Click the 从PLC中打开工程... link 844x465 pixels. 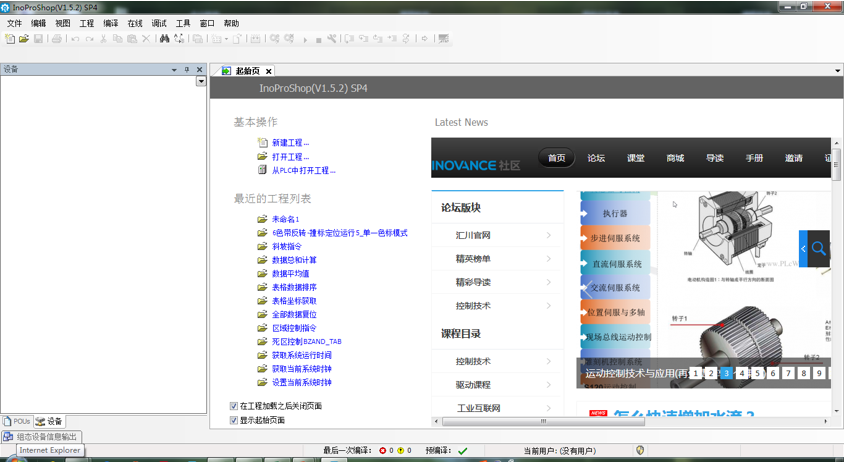coord(304,170)
